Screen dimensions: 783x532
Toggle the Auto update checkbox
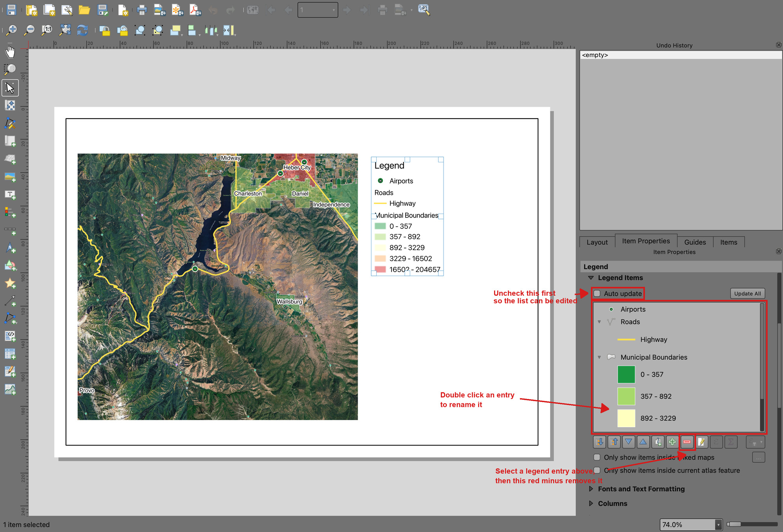597,293
